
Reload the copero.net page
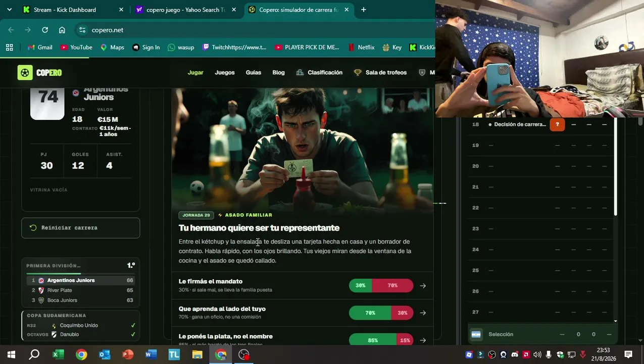(45, 30)
